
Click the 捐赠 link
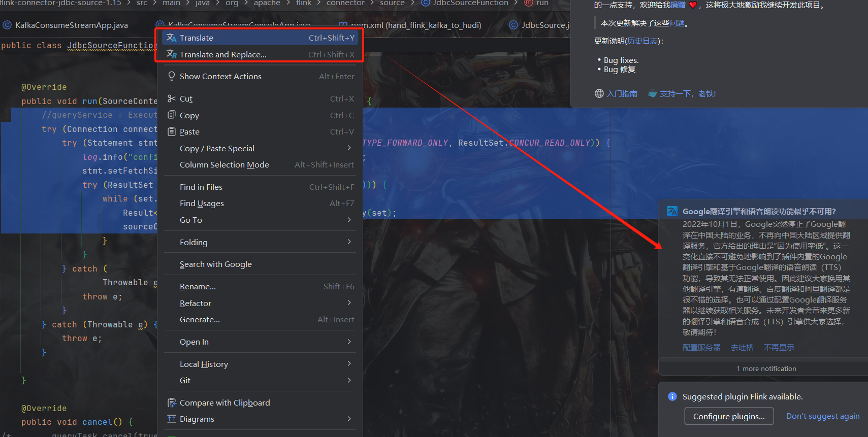click(x=678, y=5)
